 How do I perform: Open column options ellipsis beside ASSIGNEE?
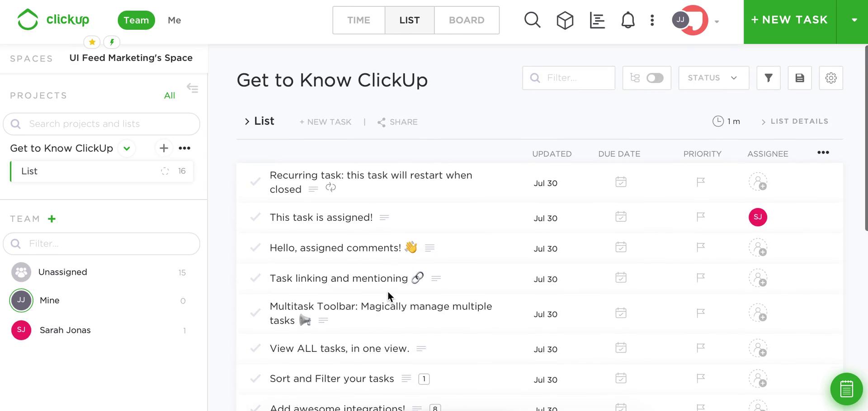coord(823,153)
